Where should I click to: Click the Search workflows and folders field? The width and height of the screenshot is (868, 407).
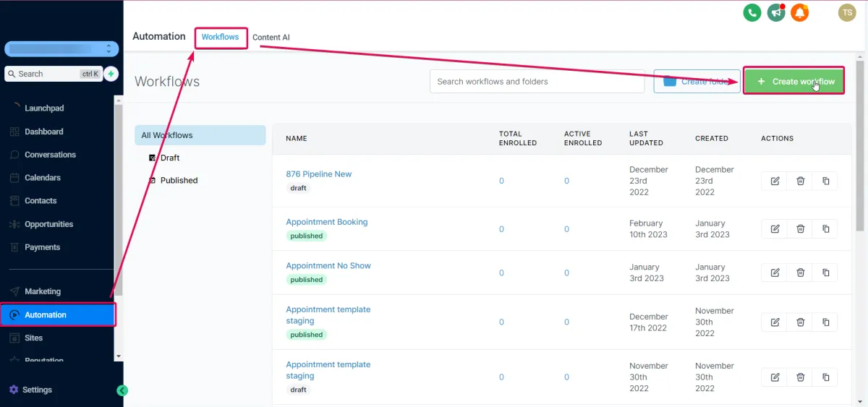point(537,82)
